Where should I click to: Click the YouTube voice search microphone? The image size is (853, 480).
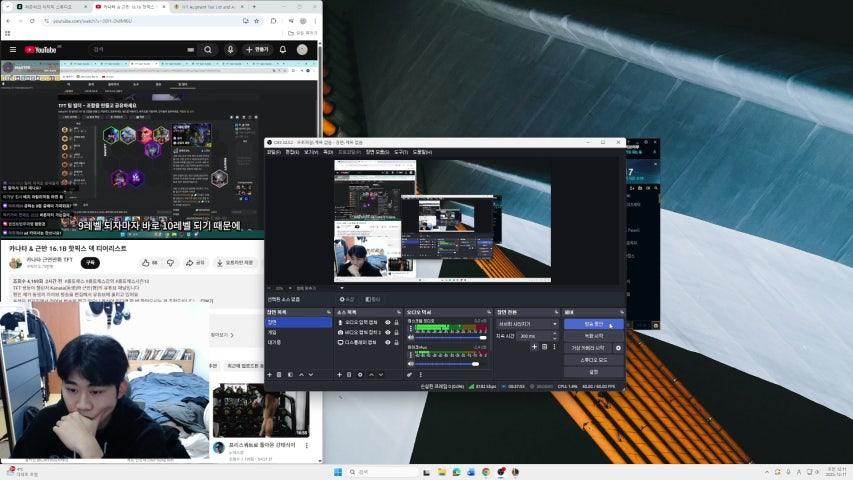click(230, 49)
